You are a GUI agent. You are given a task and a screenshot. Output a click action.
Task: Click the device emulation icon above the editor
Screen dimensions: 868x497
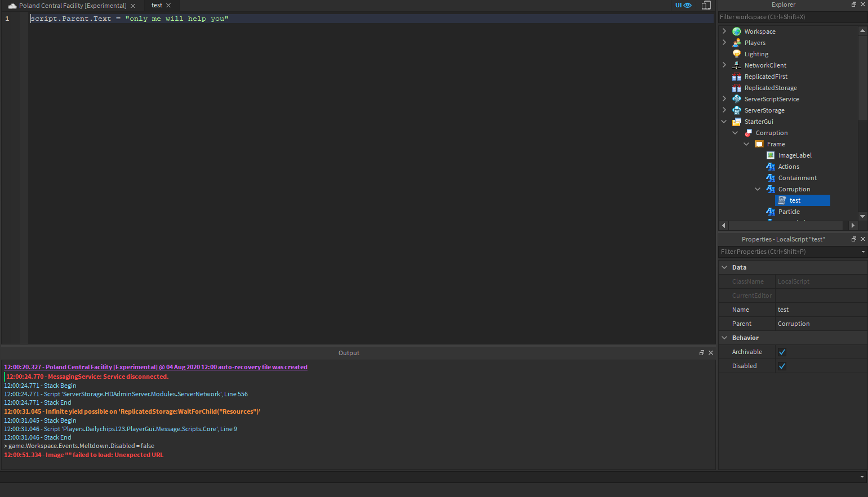[706, 5]
